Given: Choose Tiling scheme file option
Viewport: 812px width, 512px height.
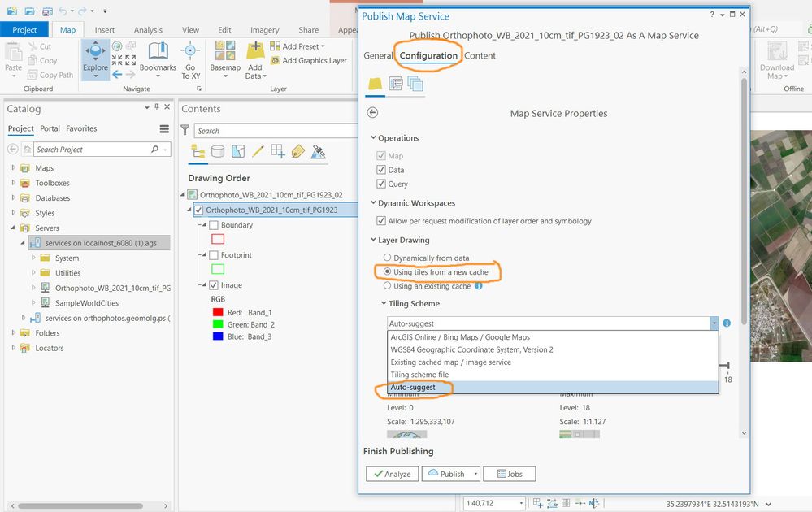Looking at the screenshot, I should point(553,375).
